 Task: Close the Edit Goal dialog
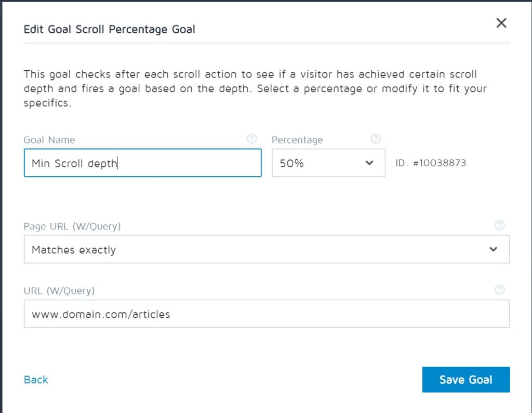click(x=501, y=23)
